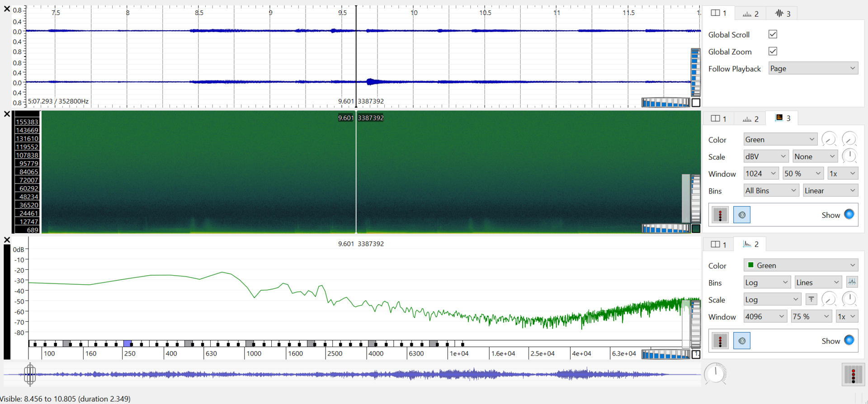Toggle the Global Zoom checkbox

click(x=773, y=52)
